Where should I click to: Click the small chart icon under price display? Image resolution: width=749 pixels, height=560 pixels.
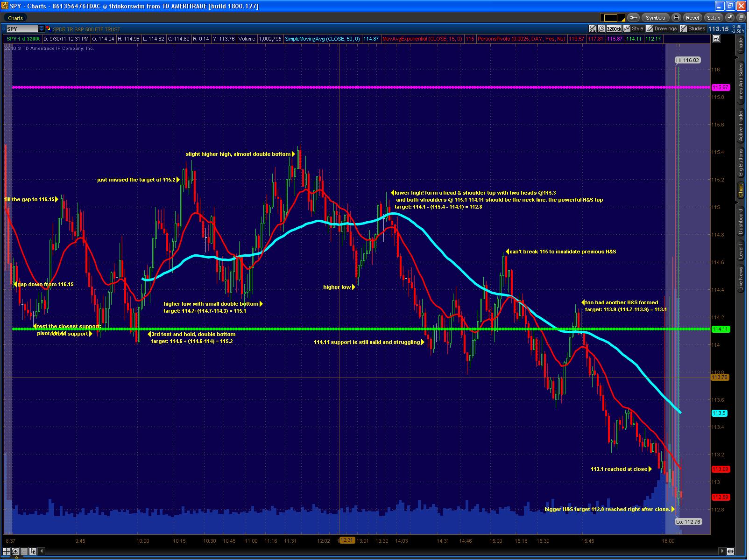pos(717,39)
